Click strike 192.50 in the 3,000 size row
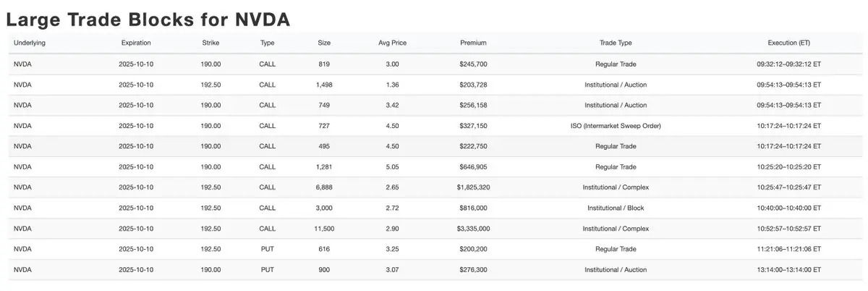 210,208
